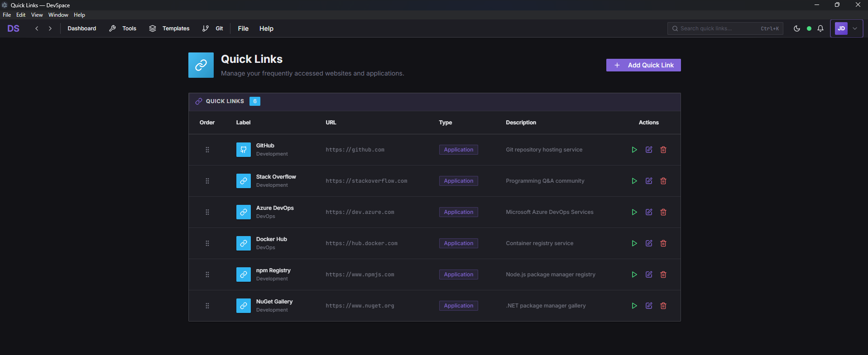Click the npm Registry row drag handle
The width and height of the screenshot is (868, 355).
207,275
